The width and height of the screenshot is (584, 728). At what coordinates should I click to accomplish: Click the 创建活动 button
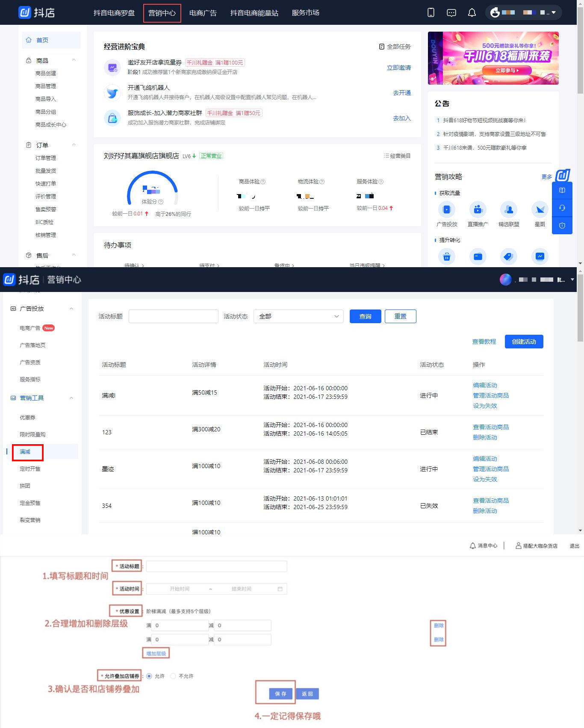tap(524, 342)
